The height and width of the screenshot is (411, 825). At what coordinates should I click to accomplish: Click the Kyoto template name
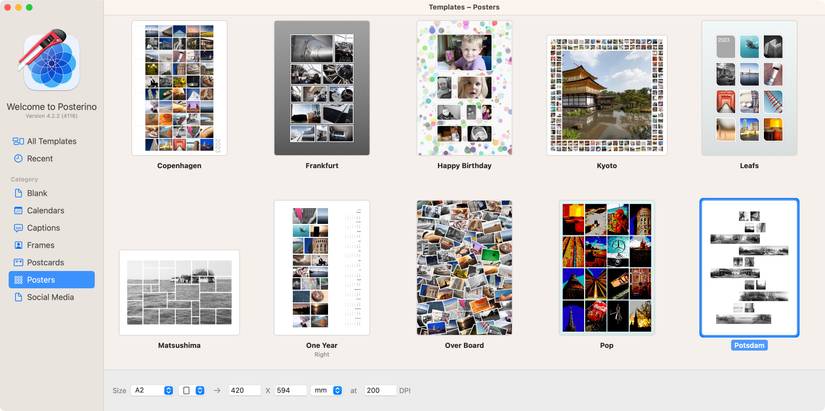[x=607, y=165]
